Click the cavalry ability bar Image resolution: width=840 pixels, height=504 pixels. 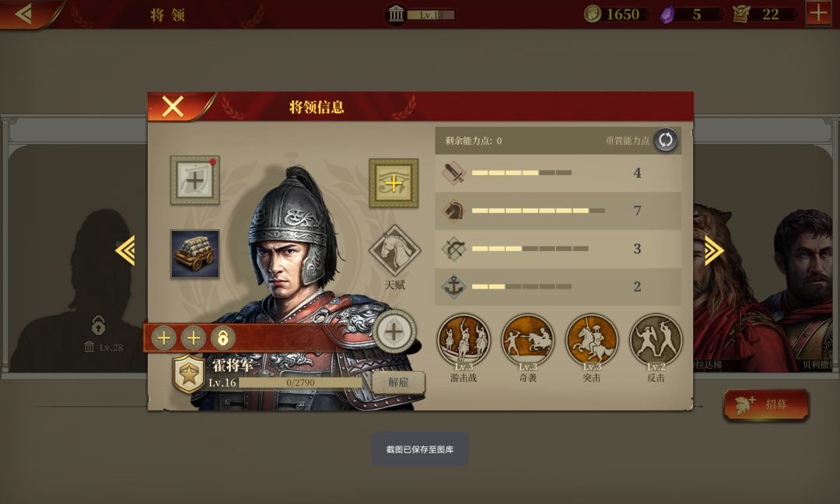558,211
